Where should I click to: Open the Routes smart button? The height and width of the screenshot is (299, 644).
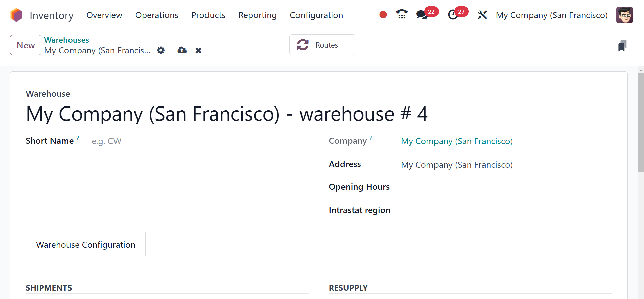(322, 45)
